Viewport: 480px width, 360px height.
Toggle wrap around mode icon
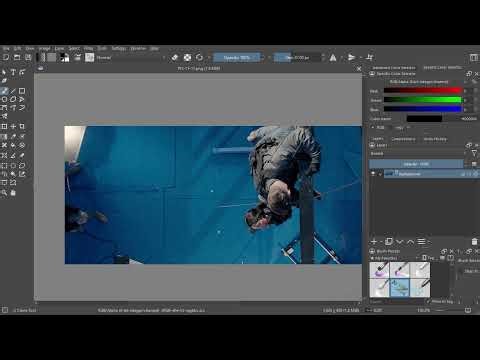(369, 57)
